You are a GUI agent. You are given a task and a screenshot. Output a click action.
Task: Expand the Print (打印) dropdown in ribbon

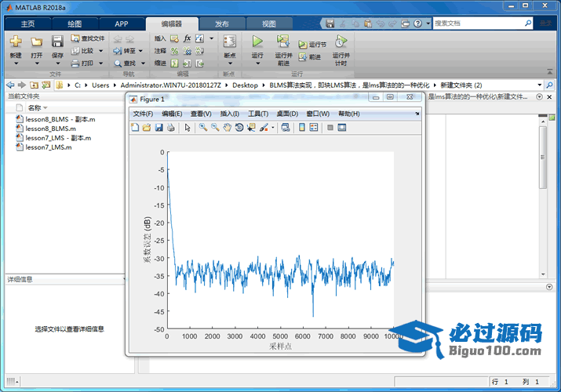coord(100,63)
